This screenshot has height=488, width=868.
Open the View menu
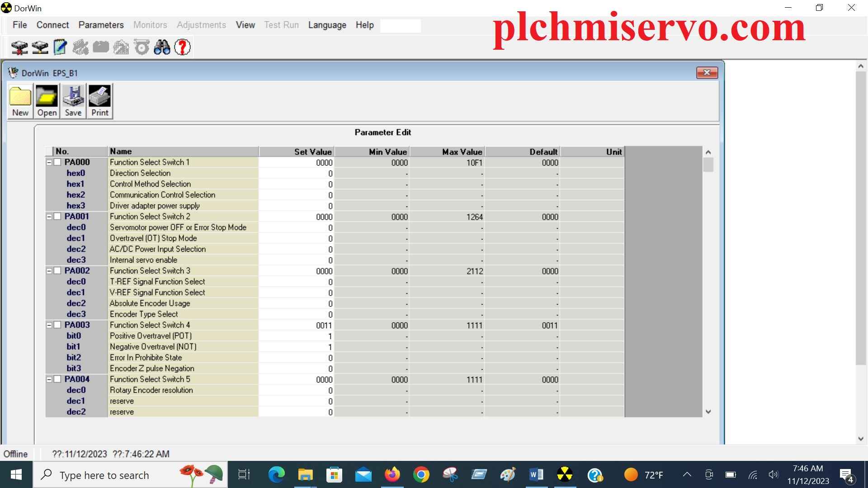(x=245, y=25)
